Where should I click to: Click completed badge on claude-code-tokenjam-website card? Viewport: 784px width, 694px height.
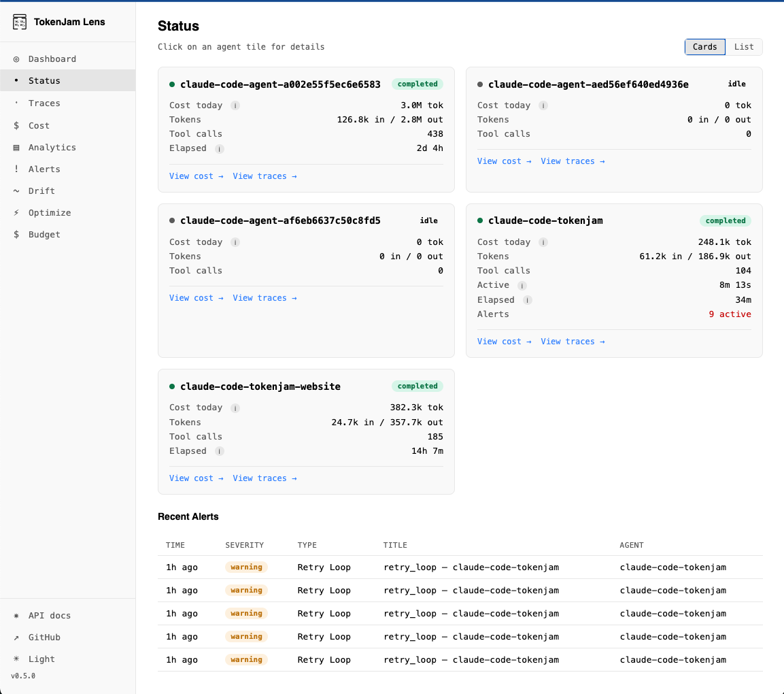[x=417, y=386]
